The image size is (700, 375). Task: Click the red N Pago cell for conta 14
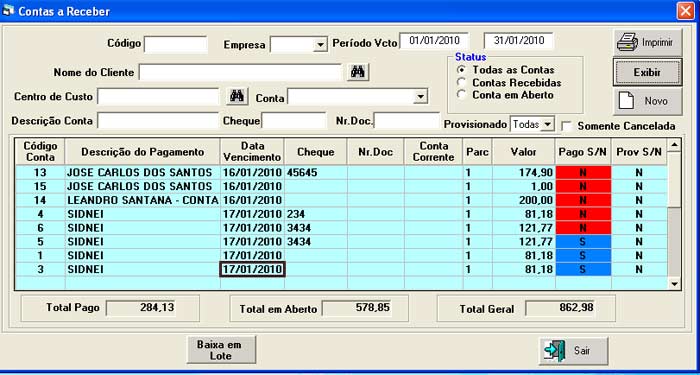pos(583,200)
